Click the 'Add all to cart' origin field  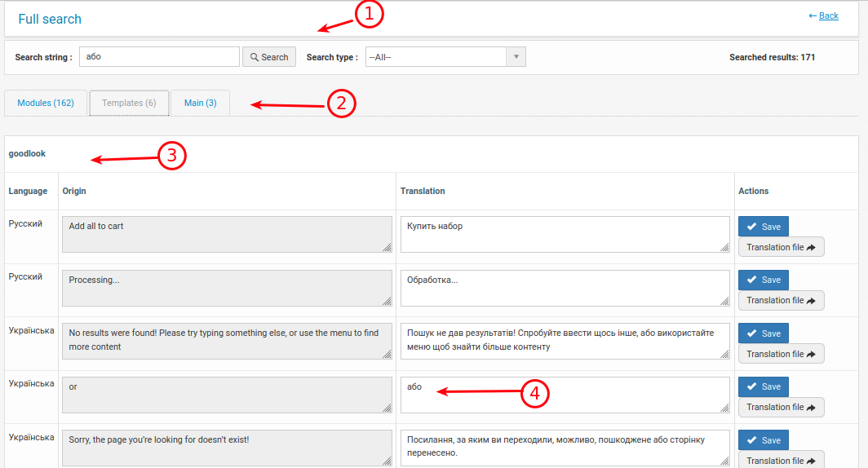tap(227, 234)
